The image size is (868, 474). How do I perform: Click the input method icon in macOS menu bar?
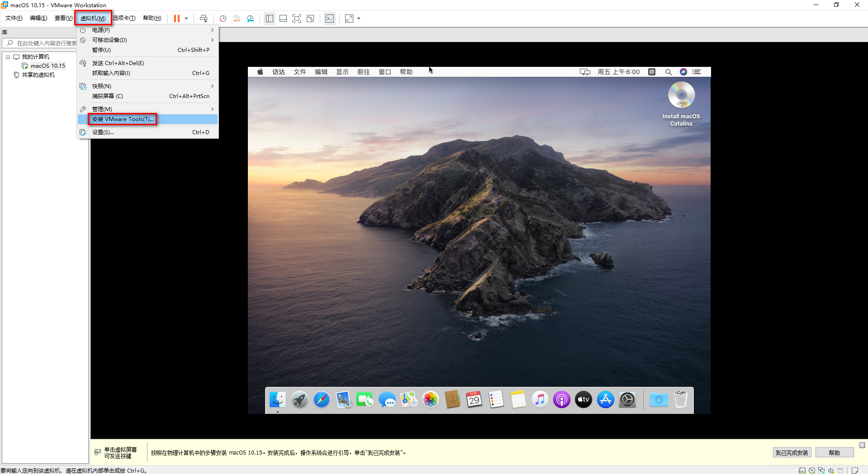(652, 72)
